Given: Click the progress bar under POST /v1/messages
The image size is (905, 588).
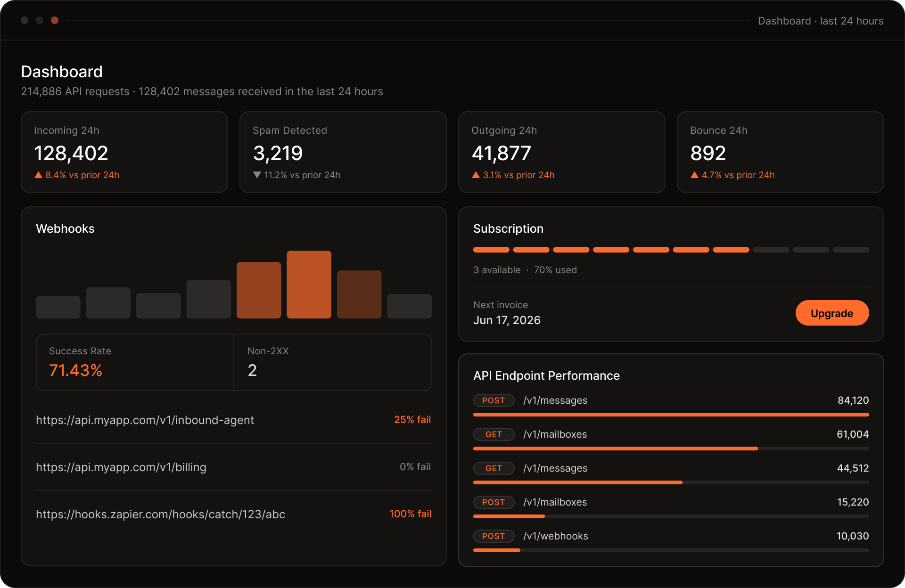Looking at the screenshot, I should 671,415.
